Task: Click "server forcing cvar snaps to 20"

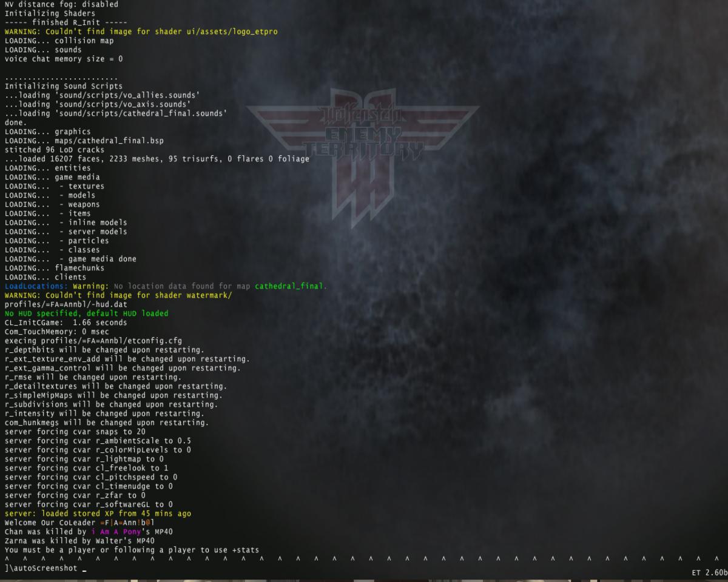Action: click(75, 432)
